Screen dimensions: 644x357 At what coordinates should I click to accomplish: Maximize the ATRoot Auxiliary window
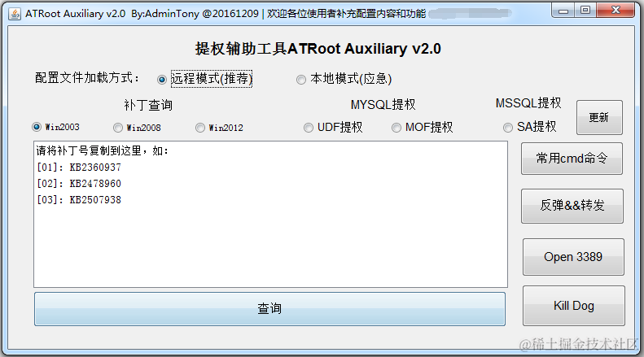tap(585, 11)
